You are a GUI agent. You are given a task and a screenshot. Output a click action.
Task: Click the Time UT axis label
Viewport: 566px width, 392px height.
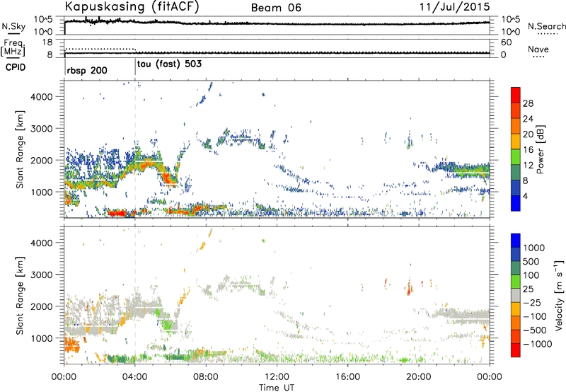click(277, 387)
